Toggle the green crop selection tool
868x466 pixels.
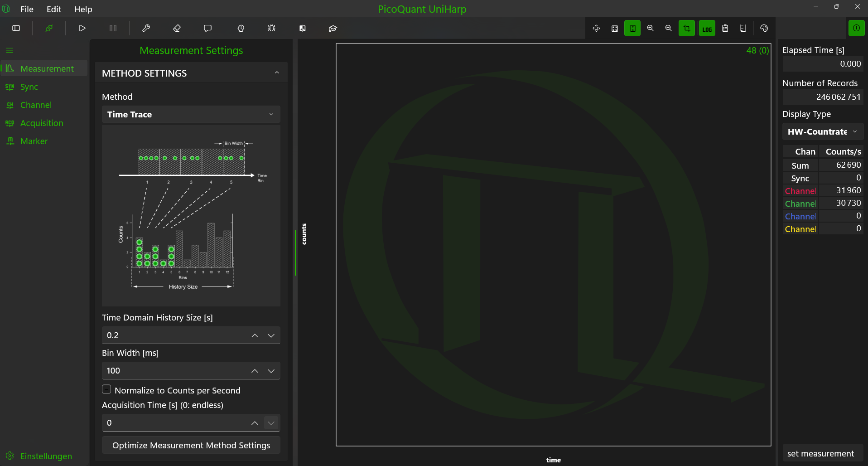click(x=687, y=28)
